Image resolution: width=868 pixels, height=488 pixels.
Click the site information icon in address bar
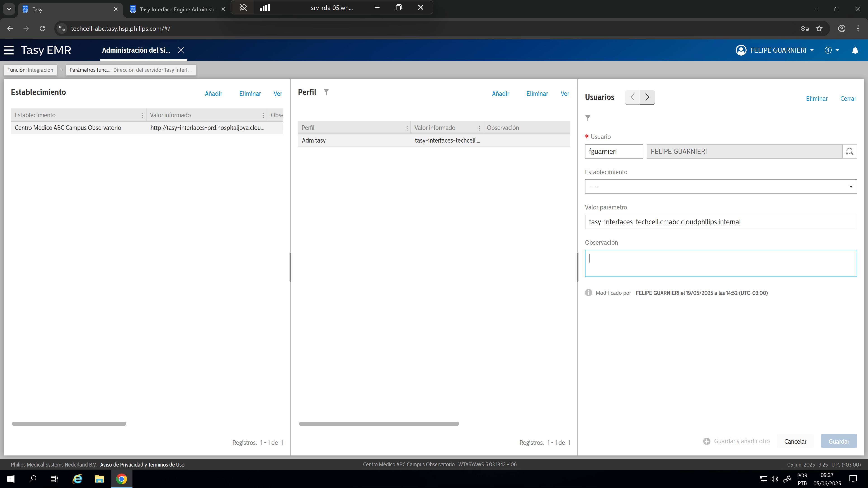pyautogui.click(x=62, y=29)
